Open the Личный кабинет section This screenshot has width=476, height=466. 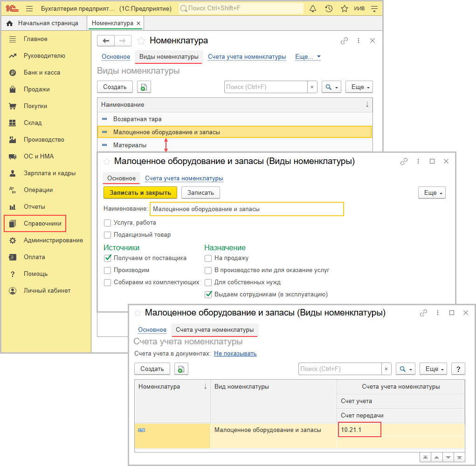coord(47,291)
